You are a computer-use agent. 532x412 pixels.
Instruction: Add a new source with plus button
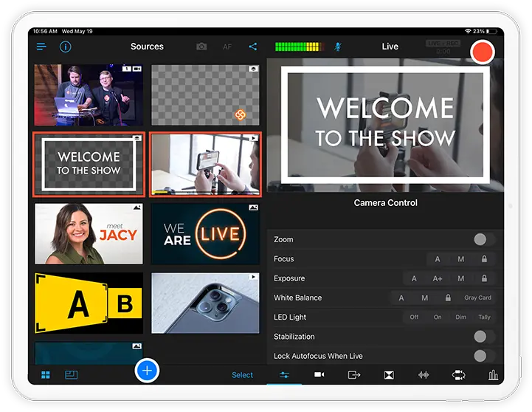pos(147,371)
